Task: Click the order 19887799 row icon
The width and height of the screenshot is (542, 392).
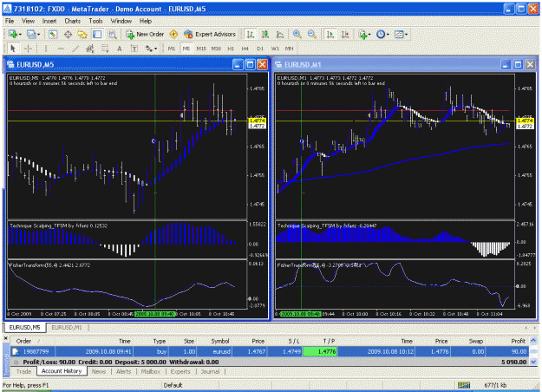Action: click(x=16, y=351)
